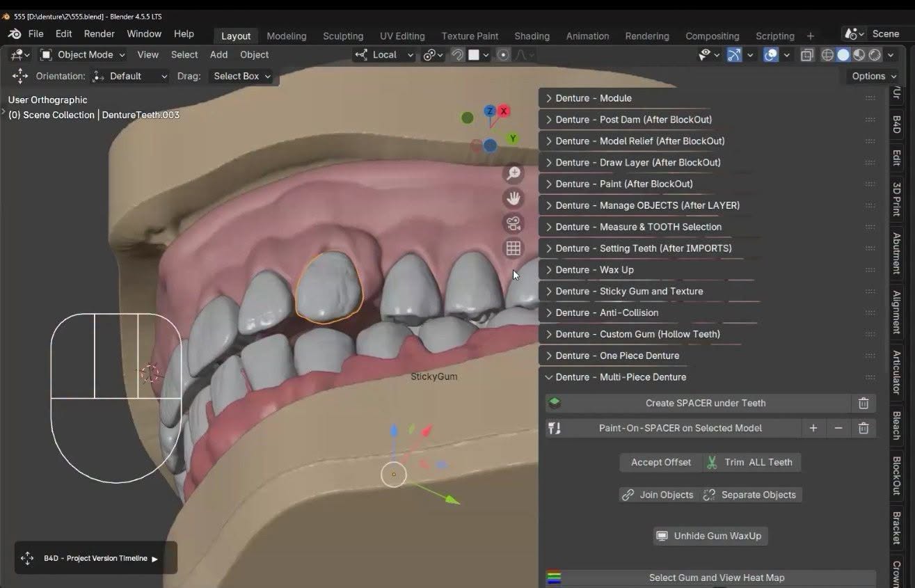Open the Drag Select Box dropdown
Viewport: 915px width, 588px height.
pyautogui.click(x=241, y=76)
